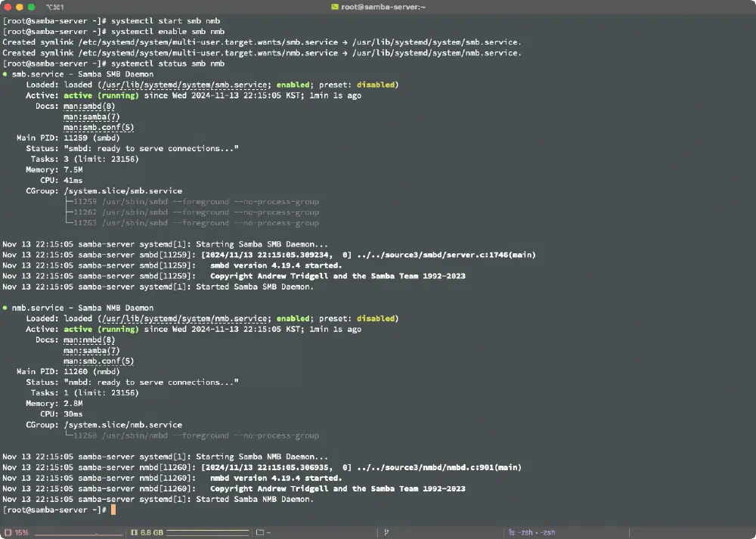Viewport: 756px width, 539px height.
Task: Open the man:smb.conf(5) link under nmb.service
Action: tap(98, 361)
